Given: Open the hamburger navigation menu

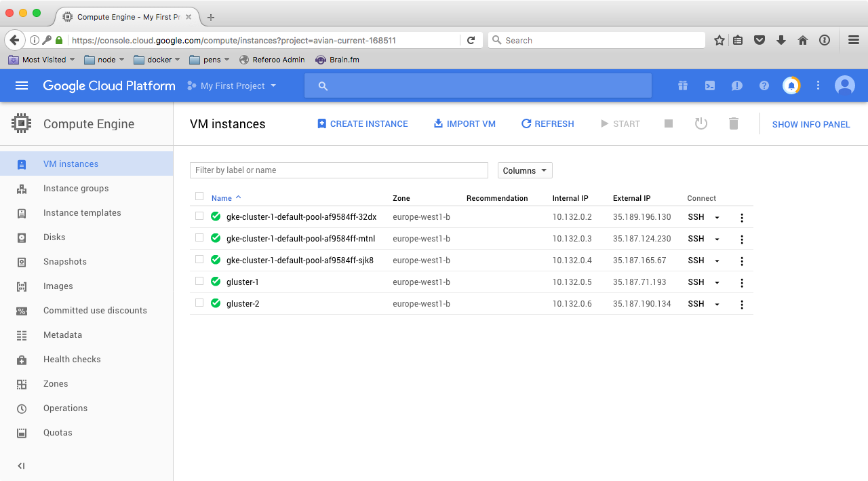Looking at the screenshot, I should click(22, 85).
